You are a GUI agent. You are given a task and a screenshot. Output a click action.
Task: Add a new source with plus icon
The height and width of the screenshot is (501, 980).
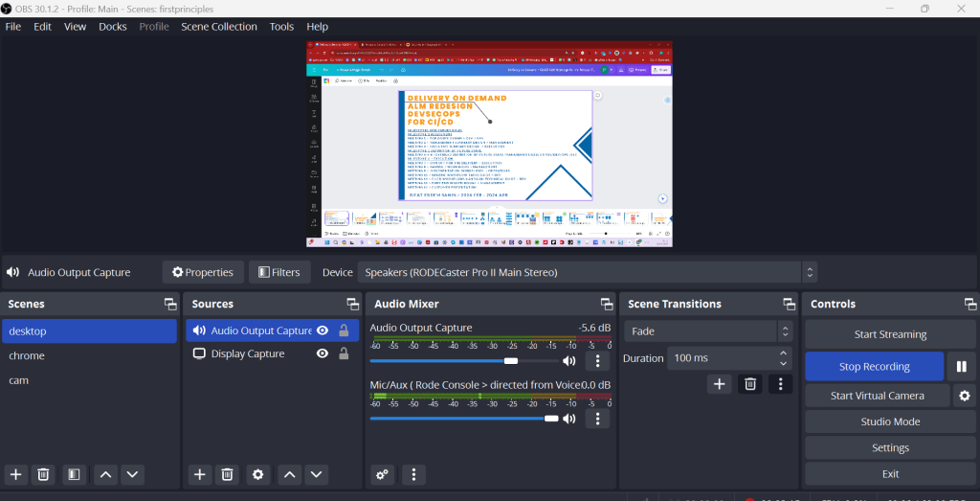point(199,475)
